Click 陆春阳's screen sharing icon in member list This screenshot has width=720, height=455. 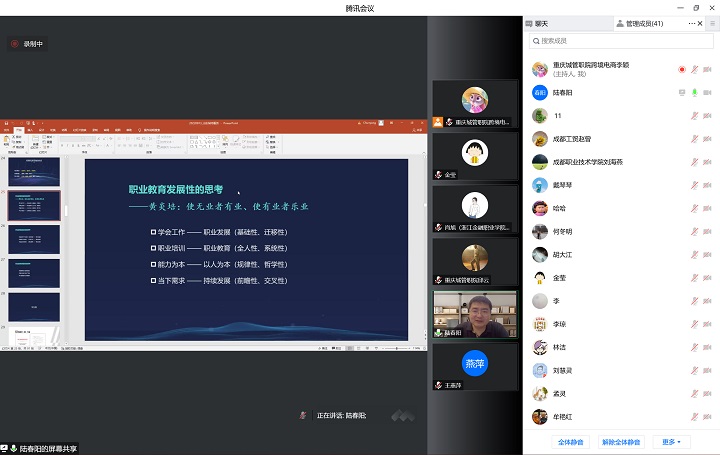point(682,92)
